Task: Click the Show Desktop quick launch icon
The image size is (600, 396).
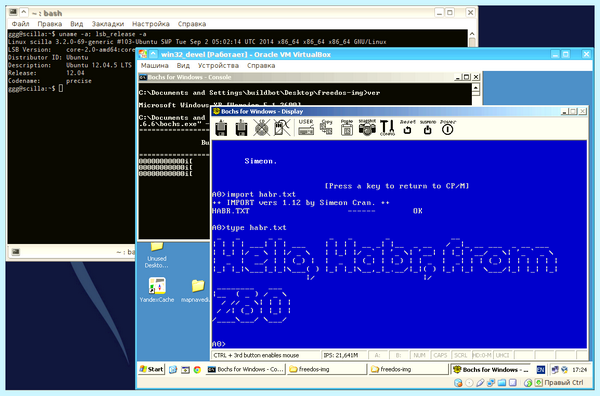Action: click(x=185, y=370)
